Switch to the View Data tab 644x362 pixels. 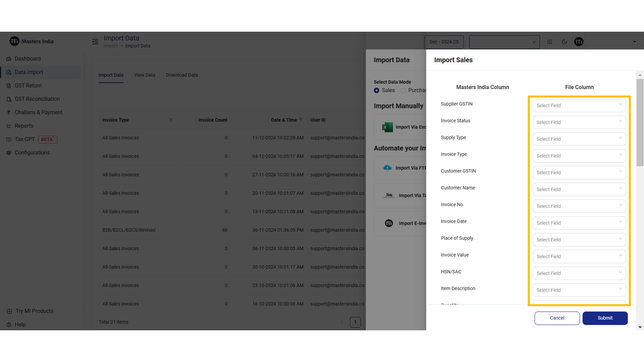(x=144, y=75)
